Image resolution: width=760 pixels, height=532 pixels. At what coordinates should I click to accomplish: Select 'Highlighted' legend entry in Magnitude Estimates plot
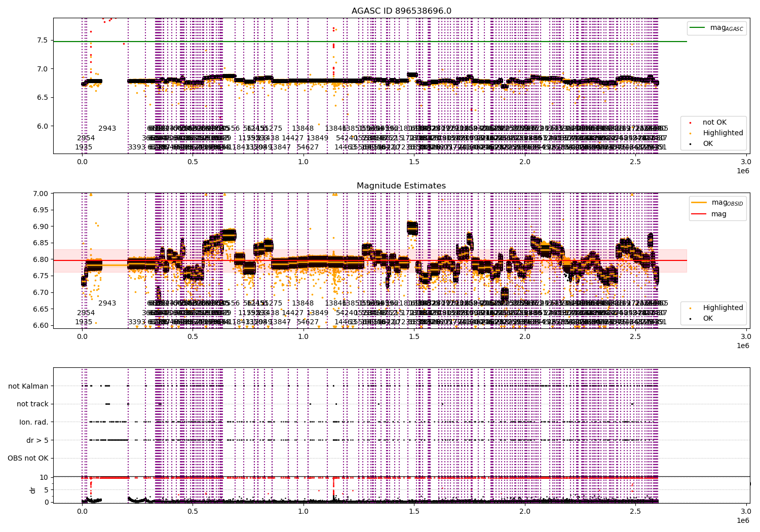pyautogui.click(x=723, y=308)
